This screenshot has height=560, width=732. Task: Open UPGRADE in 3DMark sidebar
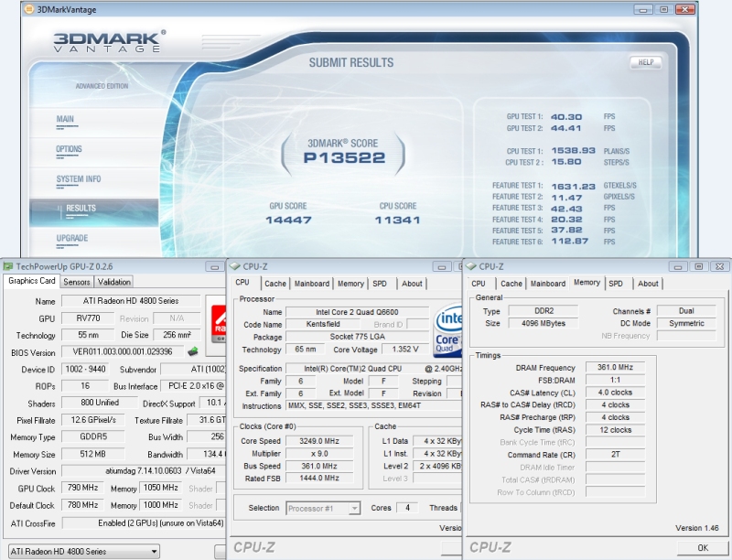pyautogui.click(x=72, y=238)
